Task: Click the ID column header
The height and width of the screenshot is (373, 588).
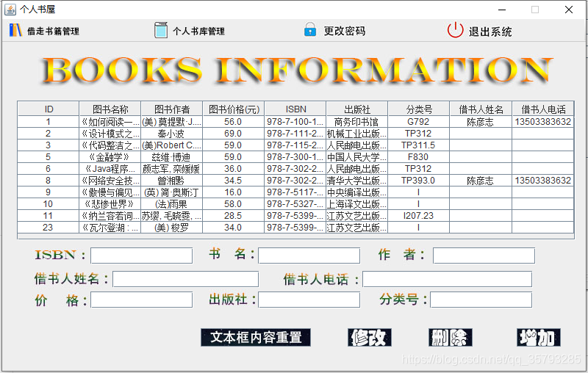Action: [49, 109]
